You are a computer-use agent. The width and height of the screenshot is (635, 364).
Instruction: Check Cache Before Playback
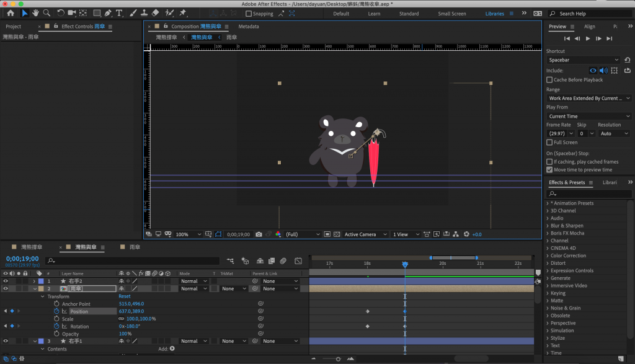pos(549,80)
